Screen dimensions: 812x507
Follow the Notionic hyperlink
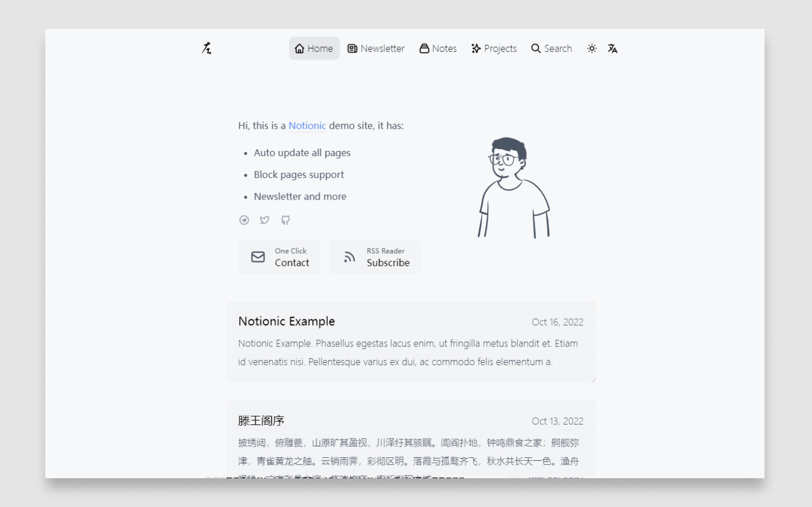(307, 125)
